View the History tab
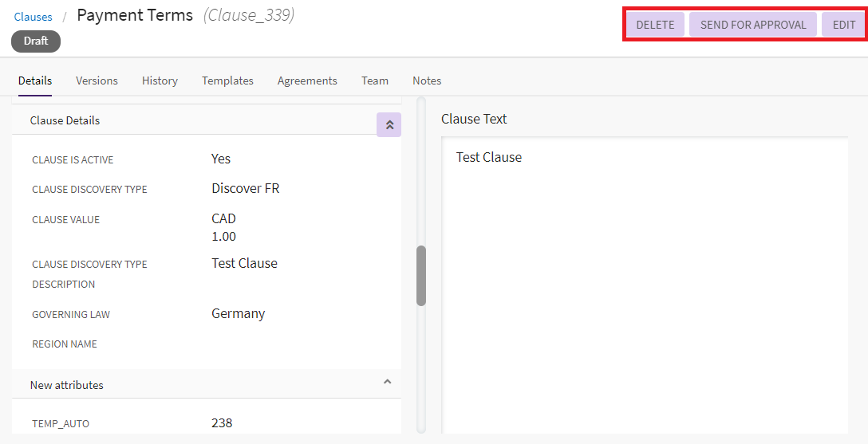The width and height of the screenshot is (868, 444). 160,81
